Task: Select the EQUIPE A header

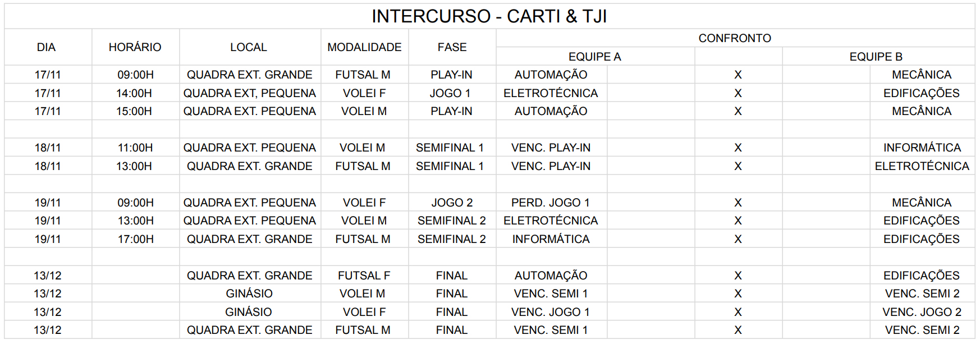Action: point(594,57)
